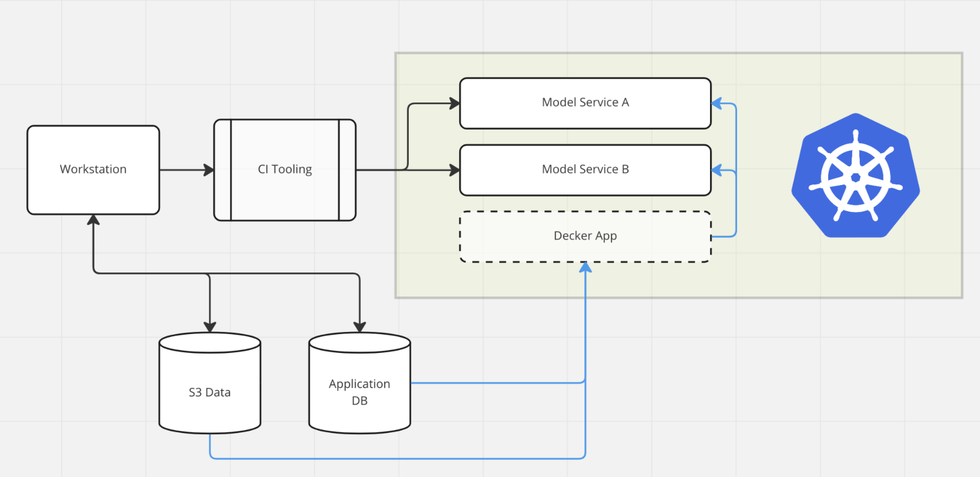Select blue connector line from Application DB
This screenshot has height=477, width=980.
tap(494, 383)
